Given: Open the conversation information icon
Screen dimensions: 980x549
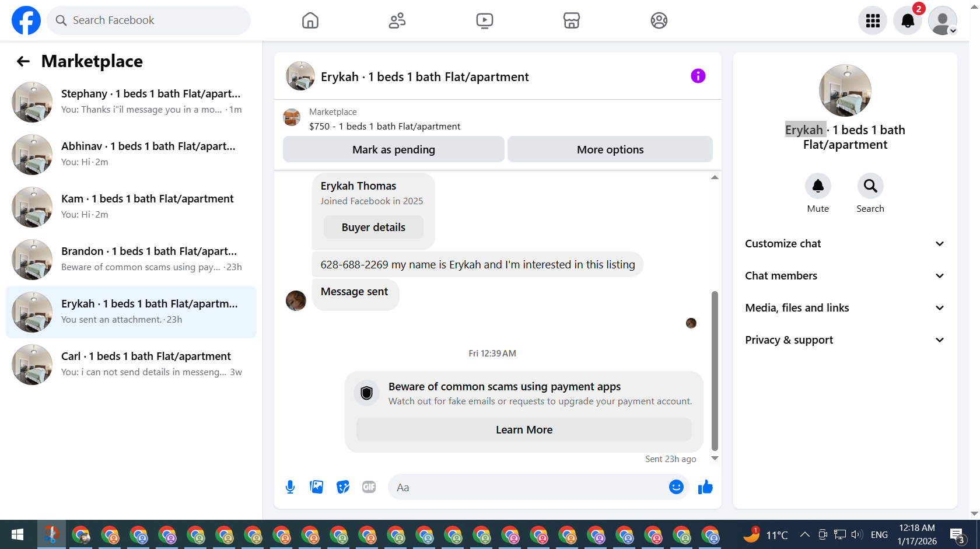Looking at the screenshot, I should pyautogui.click(x=698, y=76).
